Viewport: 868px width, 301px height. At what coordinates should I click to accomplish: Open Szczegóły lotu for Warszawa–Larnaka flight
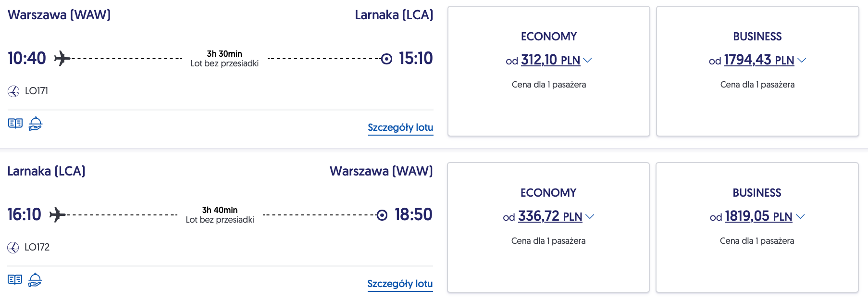pyautogui.click(x=400, y=127)
